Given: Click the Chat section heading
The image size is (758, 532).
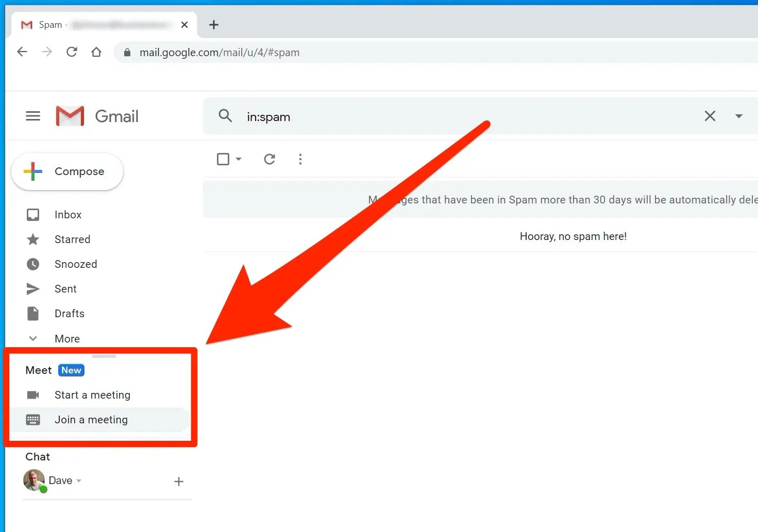Looking at the screenshot, I should tap(38, 457).
